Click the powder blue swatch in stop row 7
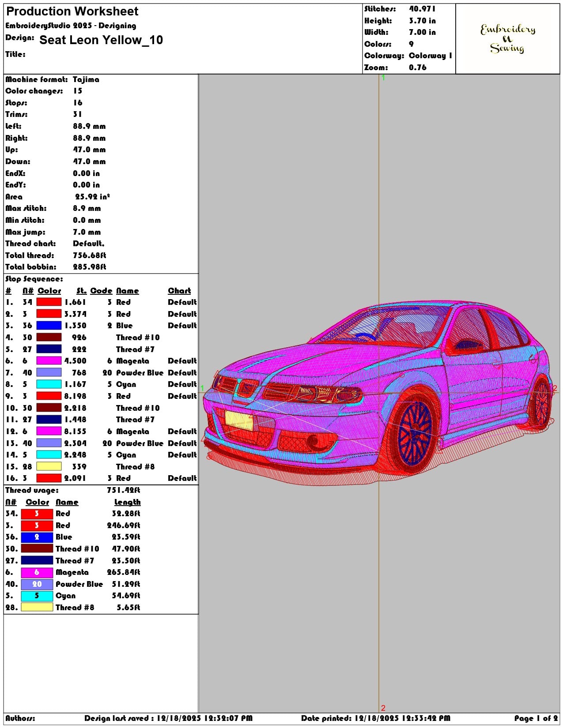Viewport: 563px width, 728px height. coord(49,373)
